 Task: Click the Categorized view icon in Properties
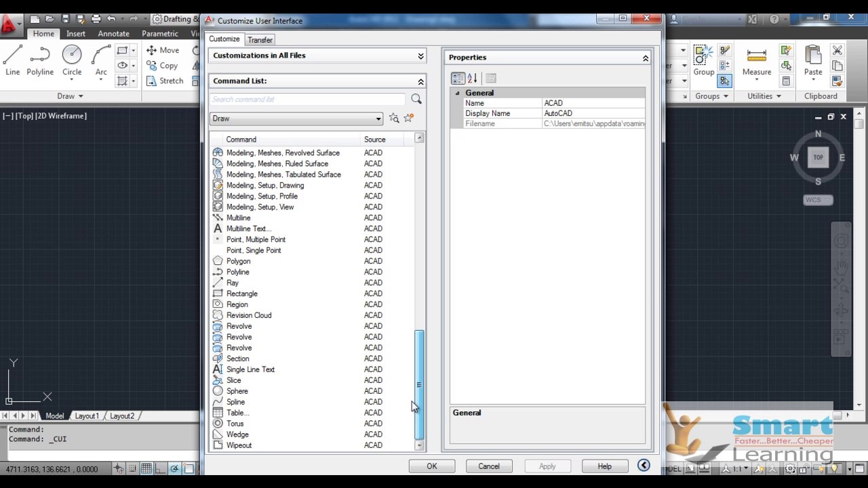click(x=458, y=79)
